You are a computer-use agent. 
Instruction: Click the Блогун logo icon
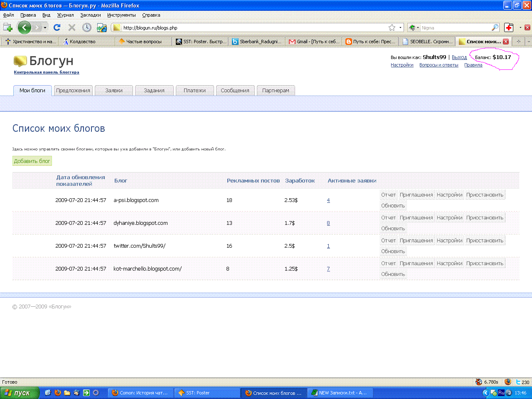20,61
